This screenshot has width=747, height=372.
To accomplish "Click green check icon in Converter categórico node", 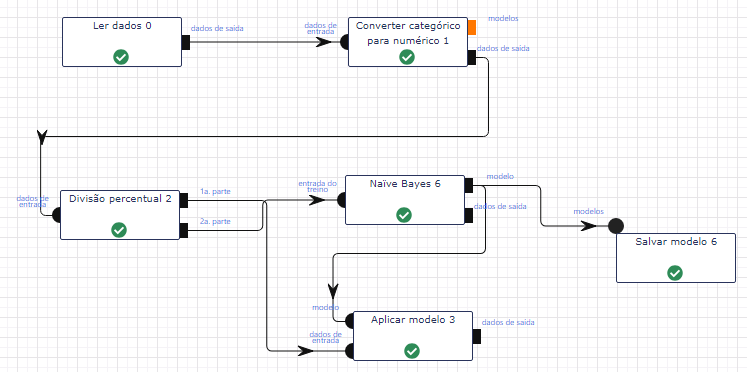I will pos(406,57).
